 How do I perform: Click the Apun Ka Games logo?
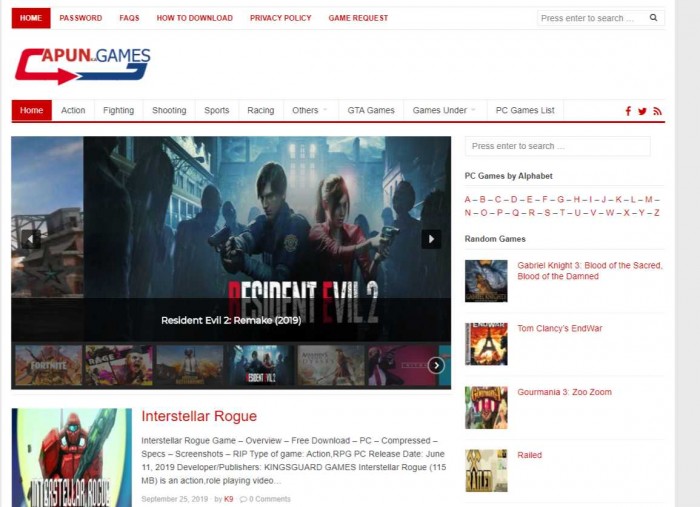pos(83,66)
